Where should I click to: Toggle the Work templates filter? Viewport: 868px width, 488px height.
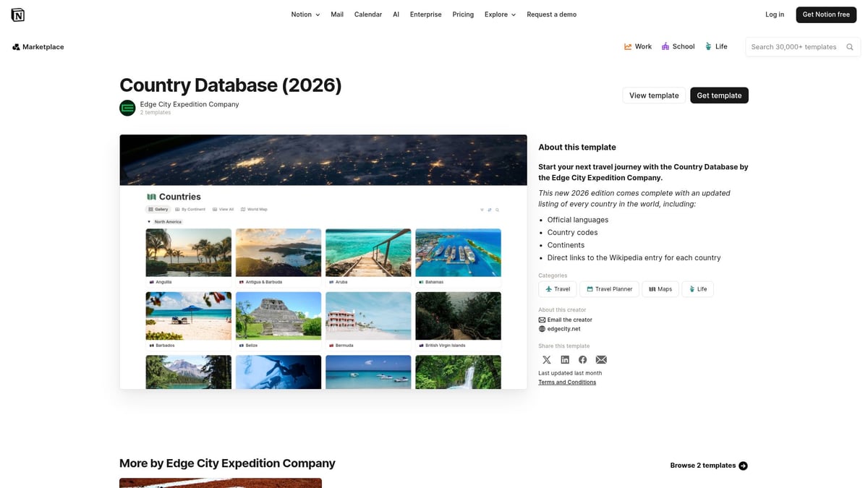[638, 46]
